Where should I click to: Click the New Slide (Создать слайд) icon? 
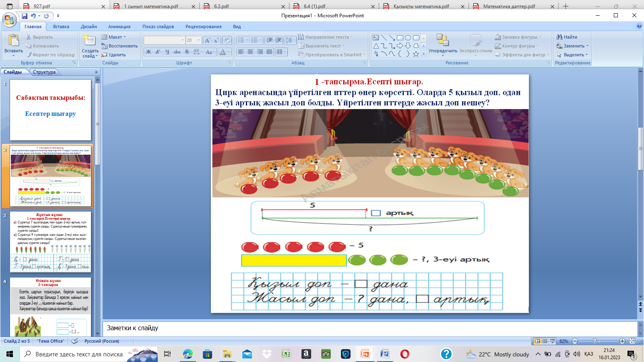coord(89,41)
